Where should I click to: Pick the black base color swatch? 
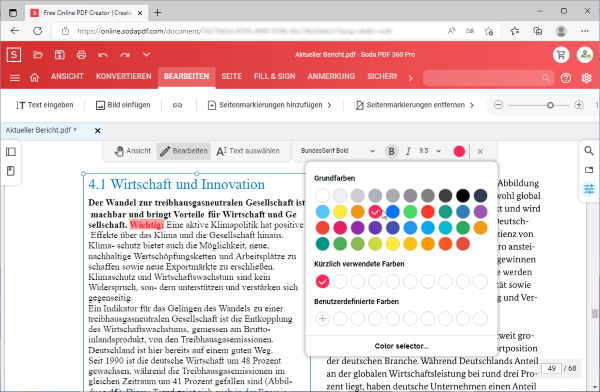[463, 196]
